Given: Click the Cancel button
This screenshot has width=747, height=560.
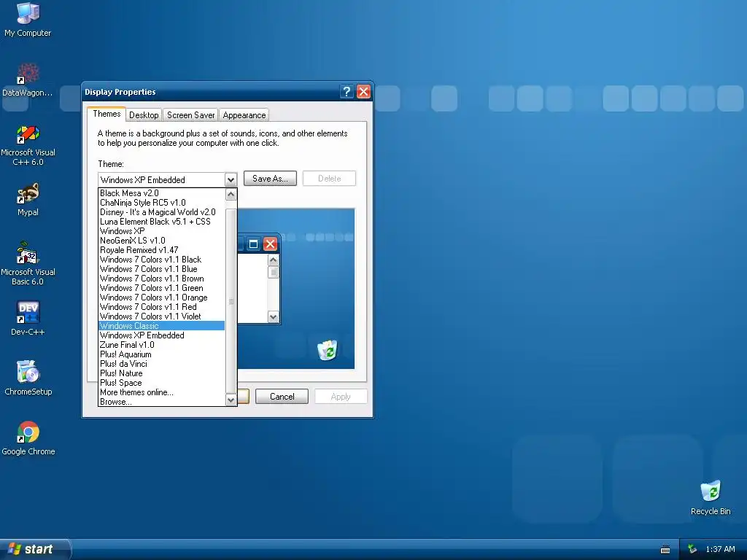Looking at the screenshot, I should [282, 397].
